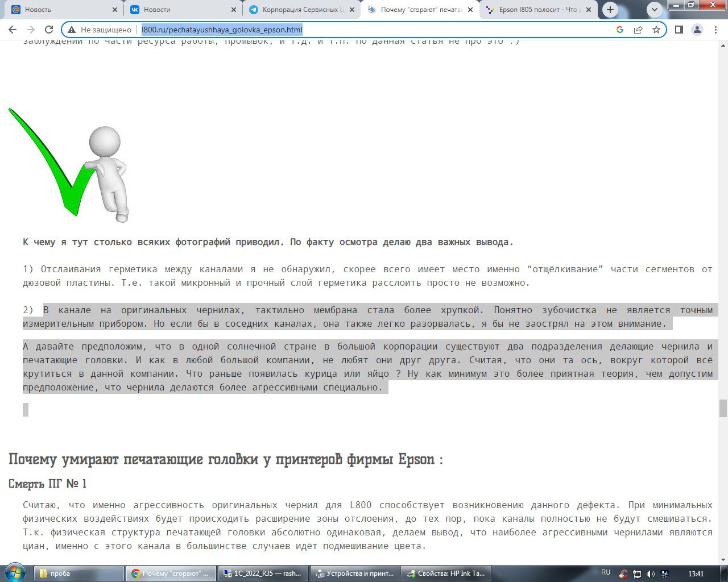
Task: Open the Chrome side panel
Action: [679, 30]
